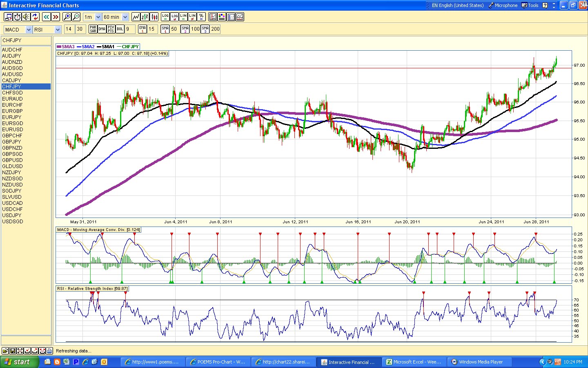The height and width of the screenshot is (368, 588).
Task: Click the CHFJPY symbol input field
Action: click(26, 40)
